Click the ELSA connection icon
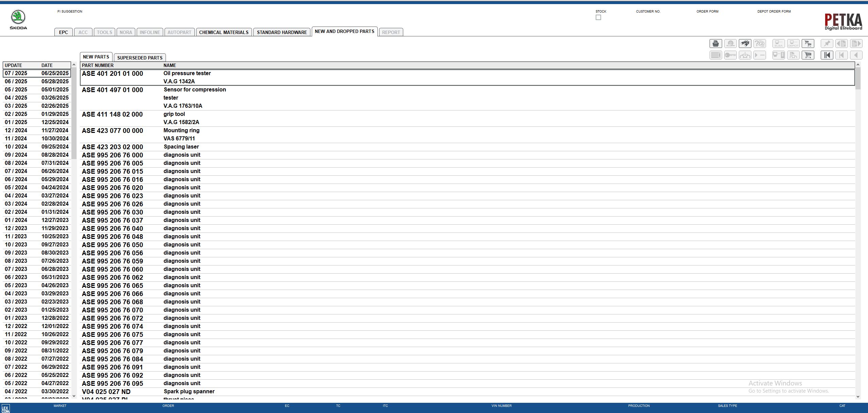 779,44
